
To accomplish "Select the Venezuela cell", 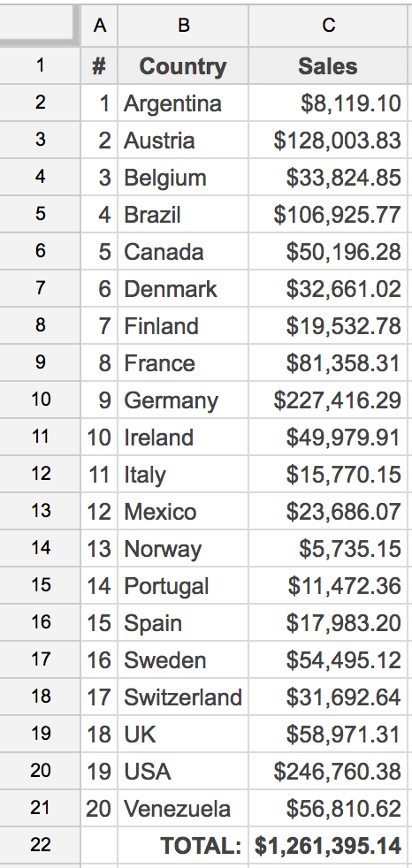I will [183, 808].
